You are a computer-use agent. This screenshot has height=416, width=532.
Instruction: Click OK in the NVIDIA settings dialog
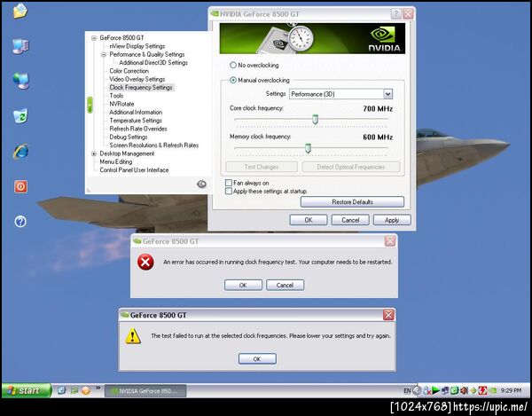click(x=309, y=220)
